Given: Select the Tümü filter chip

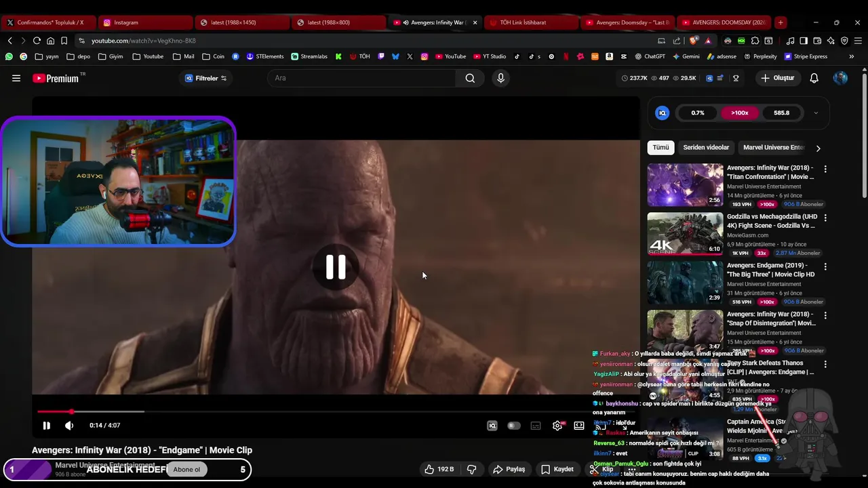Looking at the screenshot, I should point(660,147).
